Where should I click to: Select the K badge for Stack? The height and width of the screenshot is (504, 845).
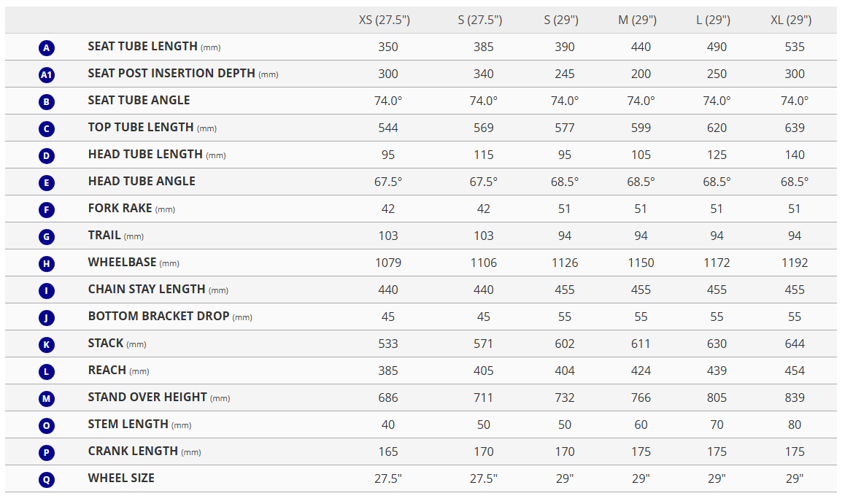coord(47,344)
